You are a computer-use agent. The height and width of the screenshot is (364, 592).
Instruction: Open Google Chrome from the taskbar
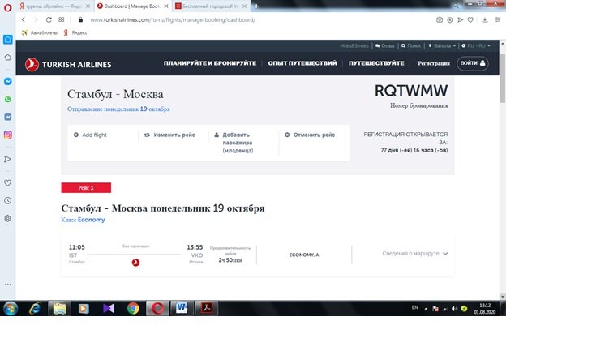click(133, 309)
